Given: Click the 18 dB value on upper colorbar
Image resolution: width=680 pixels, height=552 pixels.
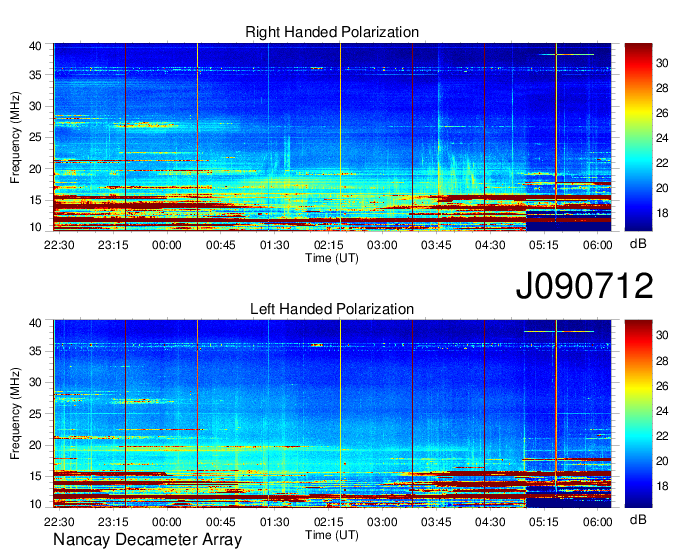Looking at the screenshot, I should (662, 213).
